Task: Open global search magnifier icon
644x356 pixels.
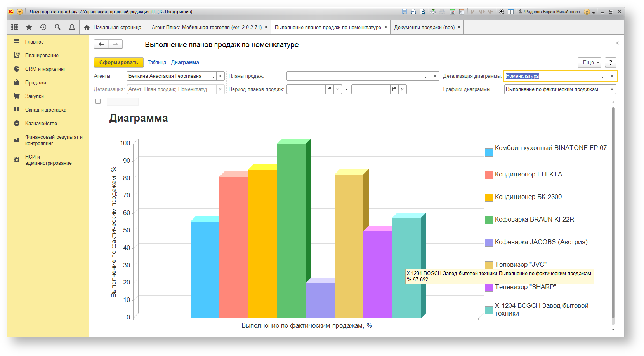Action: [57, 27]
